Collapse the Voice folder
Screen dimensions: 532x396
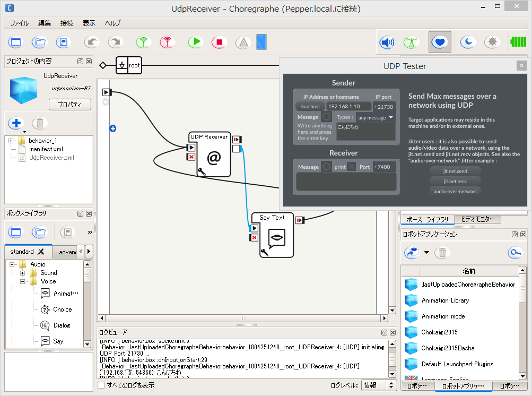coord(22,281)
